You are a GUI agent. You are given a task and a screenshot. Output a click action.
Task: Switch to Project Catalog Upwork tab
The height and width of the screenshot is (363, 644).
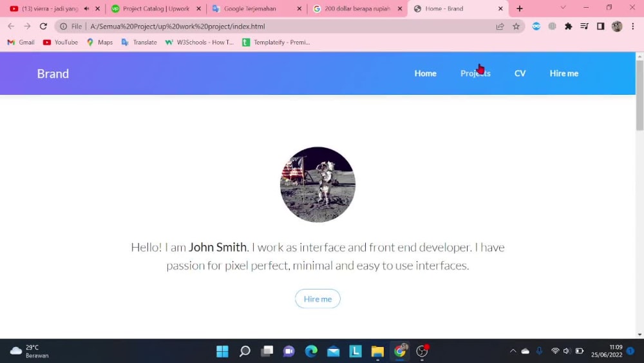(x=156, y=8)
